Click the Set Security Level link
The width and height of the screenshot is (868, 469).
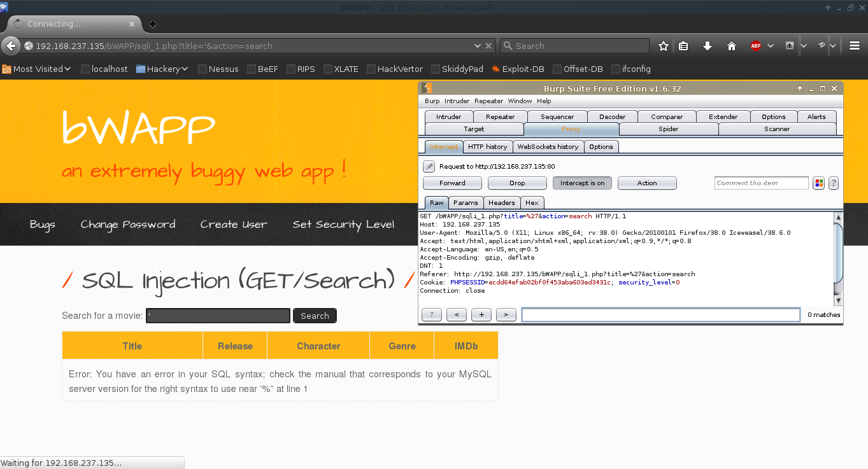[343, 224]
